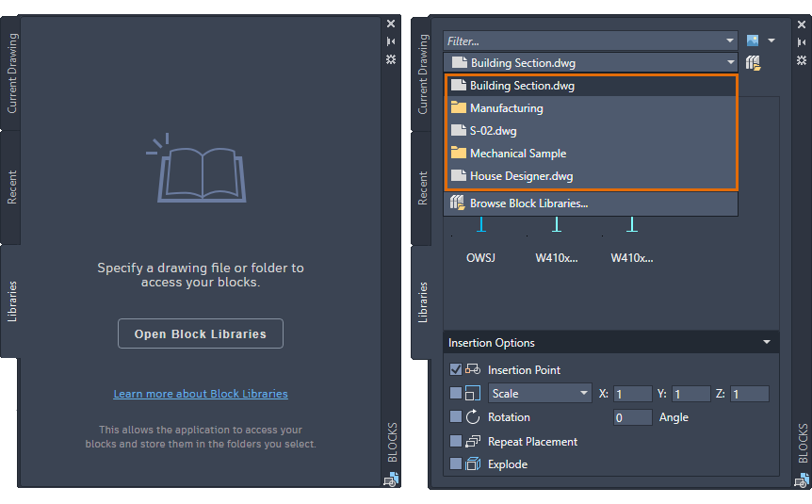Select Libraries tab in left palette
The image size is (812, 504).
point(11,301)
